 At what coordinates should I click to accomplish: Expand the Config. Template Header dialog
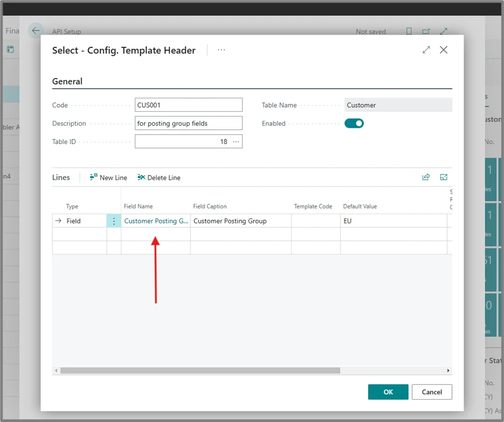point(426,50)
